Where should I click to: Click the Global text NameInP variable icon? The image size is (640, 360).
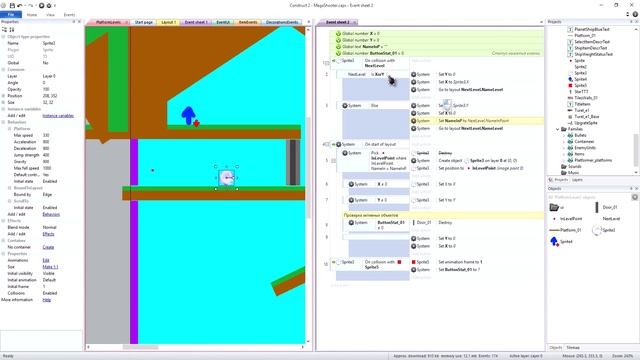point(338,47)
